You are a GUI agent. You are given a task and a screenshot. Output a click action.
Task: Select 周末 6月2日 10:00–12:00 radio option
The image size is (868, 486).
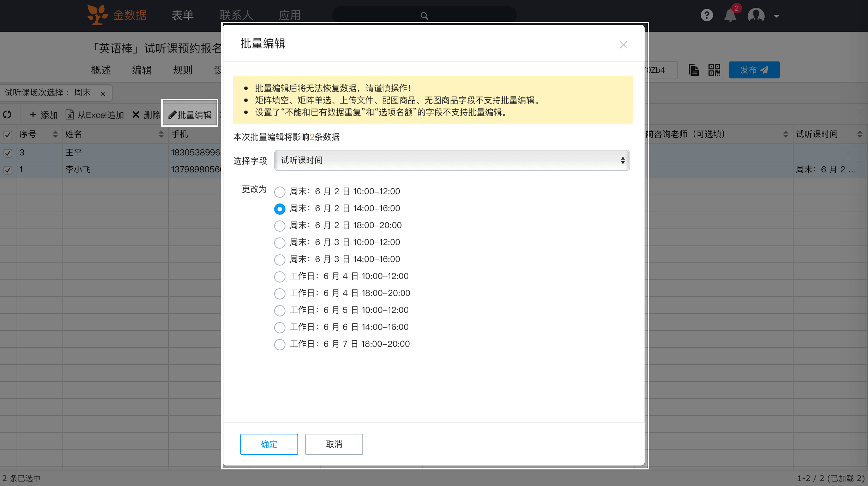pyautogui.click(x=280, y=192)
